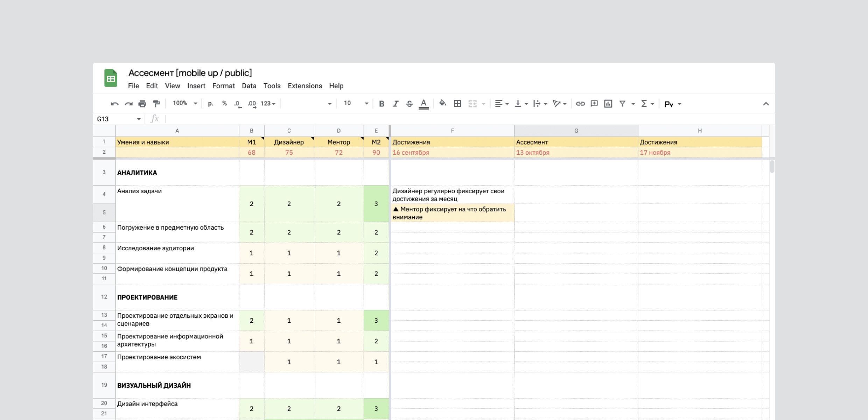Open input tools options arrow
Screen dimensions: 868x420
click(x=679, y=104)
